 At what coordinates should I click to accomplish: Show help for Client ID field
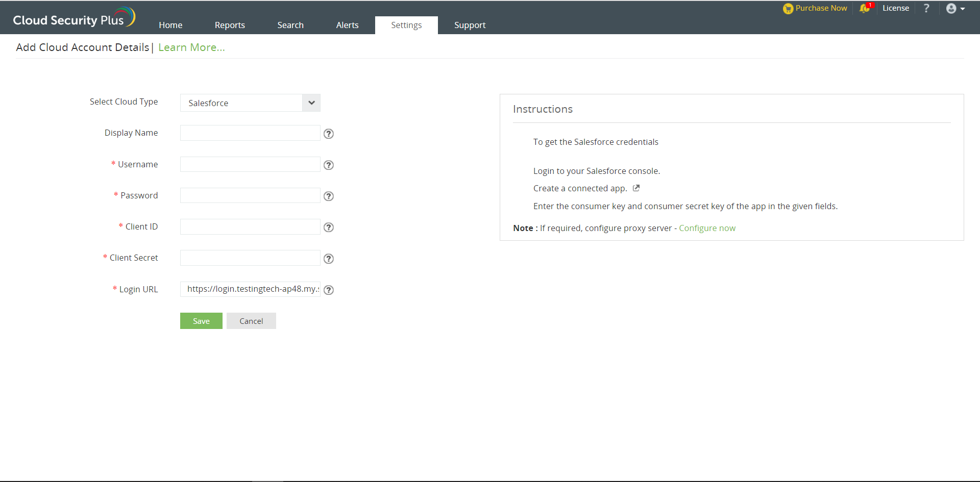(x=329, y=227)
